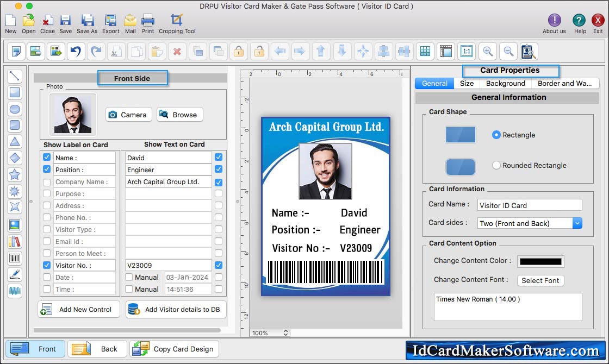Click the closed padlock lock icon
Image resolution: width=609 pixels, height=364 pixels.
[x=239, y=51]
